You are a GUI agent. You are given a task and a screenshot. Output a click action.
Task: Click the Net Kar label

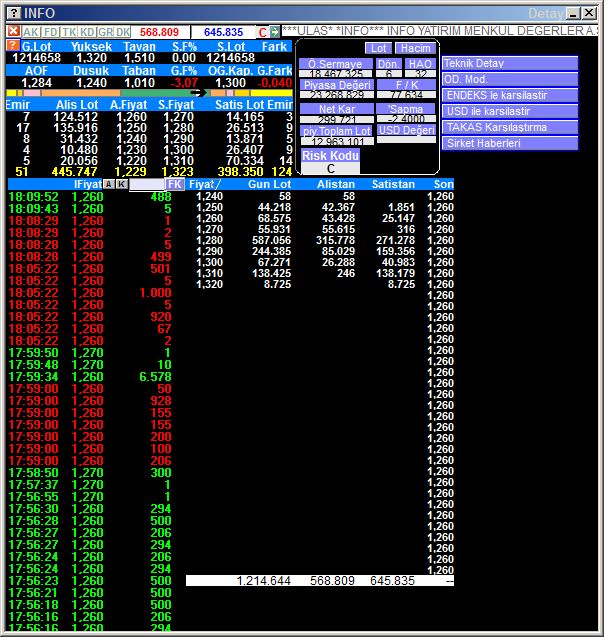(x=337, y=109)
